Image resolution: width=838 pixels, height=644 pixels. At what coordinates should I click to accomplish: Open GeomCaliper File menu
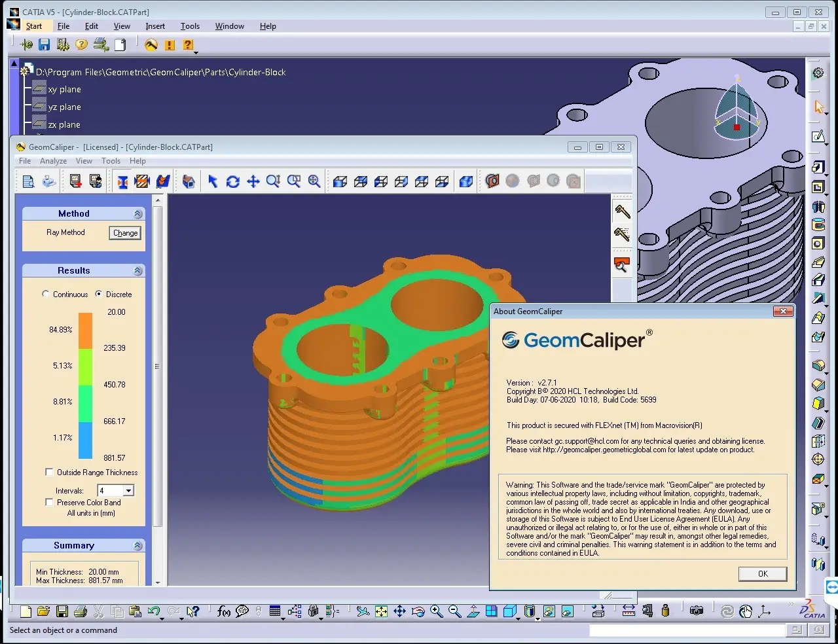[25, 161]
